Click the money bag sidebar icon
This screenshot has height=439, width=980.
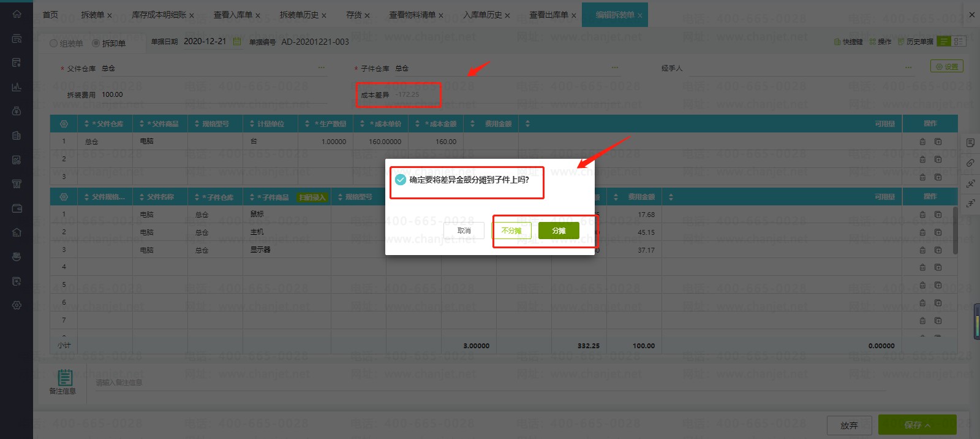[x=17, y=111]
